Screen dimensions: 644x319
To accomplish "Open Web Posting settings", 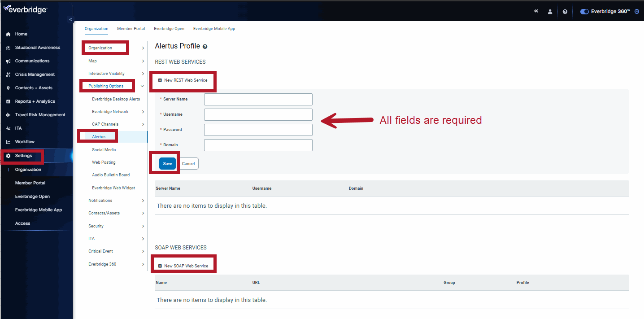I will 104,162.
